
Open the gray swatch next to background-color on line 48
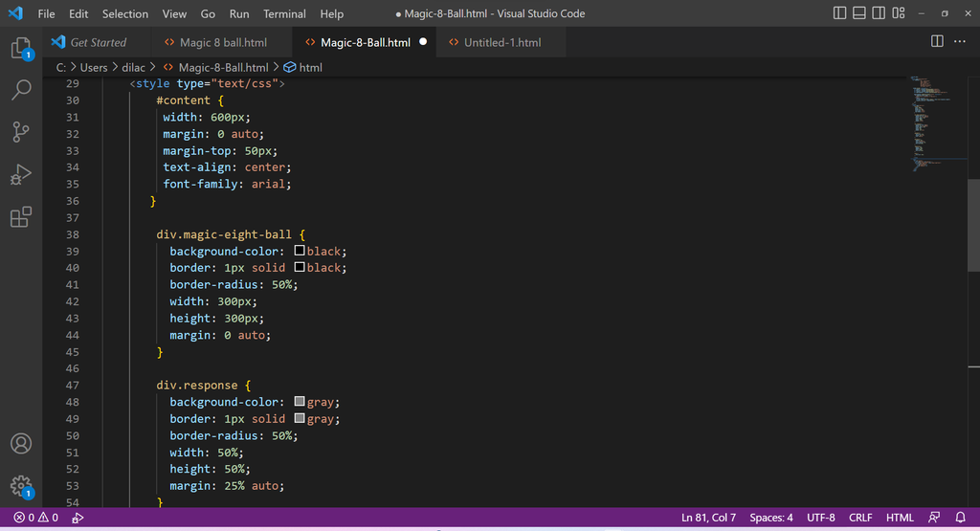pos(300,402)
